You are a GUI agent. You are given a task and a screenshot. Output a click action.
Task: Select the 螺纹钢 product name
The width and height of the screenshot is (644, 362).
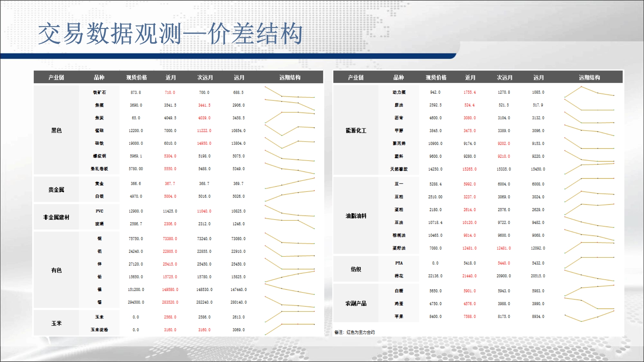(x=99, y=156)
